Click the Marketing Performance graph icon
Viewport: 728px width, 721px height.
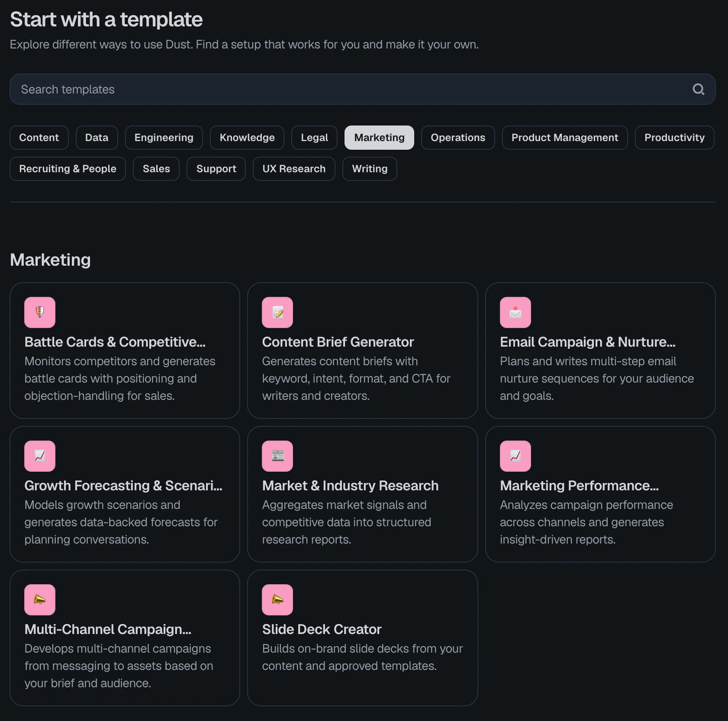tap(515, 456)
